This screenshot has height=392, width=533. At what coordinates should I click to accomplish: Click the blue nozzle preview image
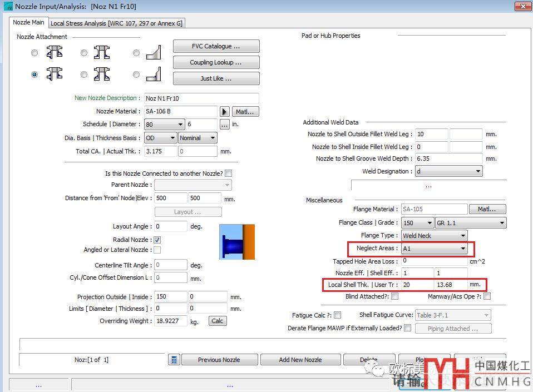(x=237, y=241)
